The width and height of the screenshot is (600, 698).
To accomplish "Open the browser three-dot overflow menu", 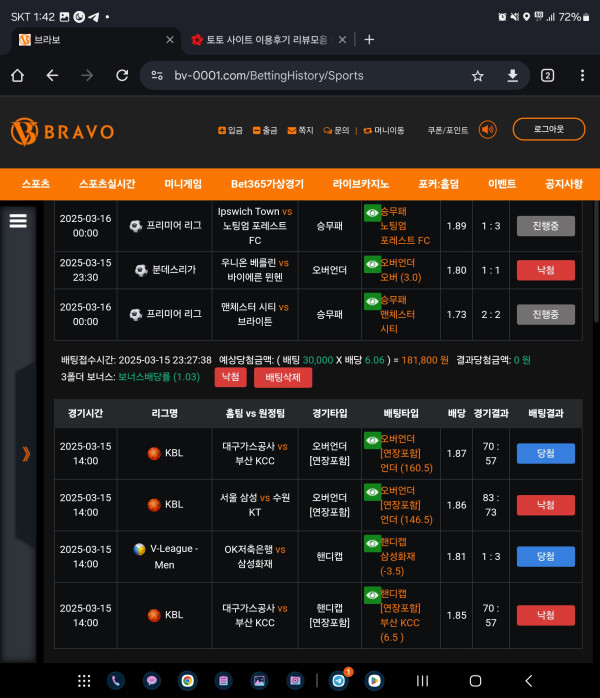I will pyautogui.click(x=582, y=75).
